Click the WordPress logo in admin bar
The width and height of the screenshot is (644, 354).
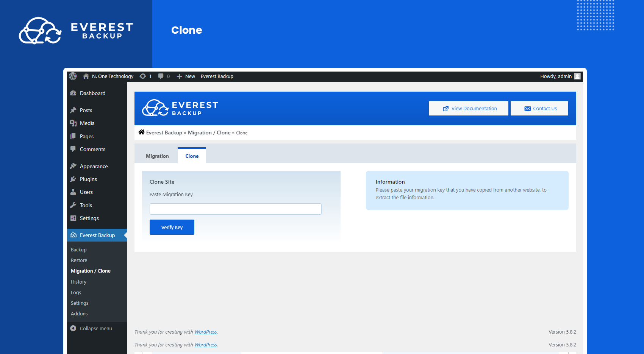tap(73, 76)
